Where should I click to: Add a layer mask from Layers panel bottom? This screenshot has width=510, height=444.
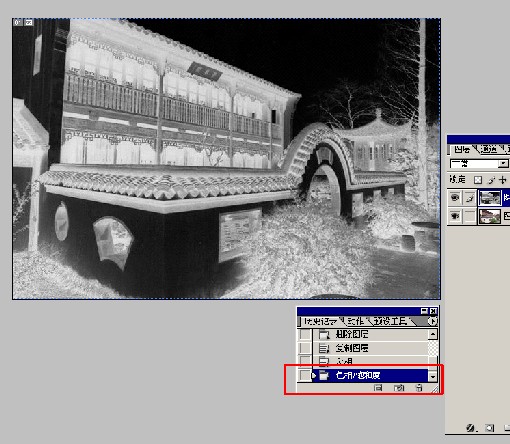(x=490, y=428)
